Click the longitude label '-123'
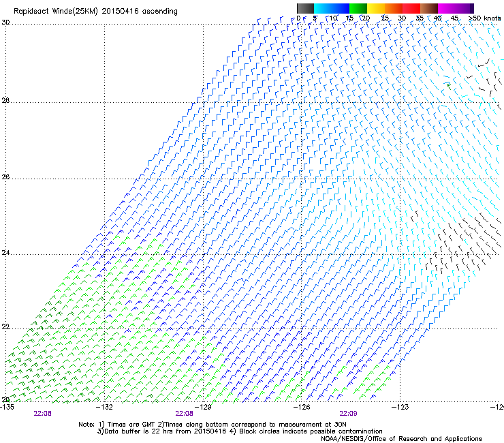This screenshot has width=504, height=443. 400,407
